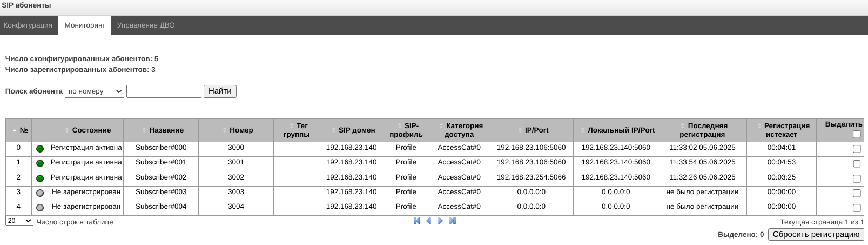
Task: Sort table by the № column
Action: [x=19, y=130]
